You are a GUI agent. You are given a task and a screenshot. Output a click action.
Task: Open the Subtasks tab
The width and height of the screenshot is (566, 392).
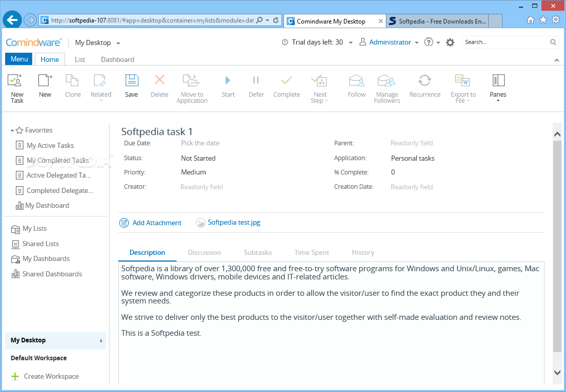[x=258, y=253]
